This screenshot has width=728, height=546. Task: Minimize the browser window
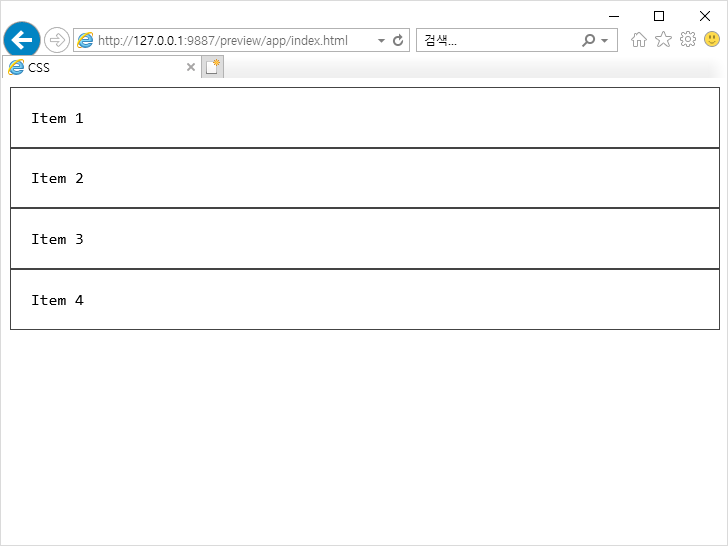coord(614,16)
